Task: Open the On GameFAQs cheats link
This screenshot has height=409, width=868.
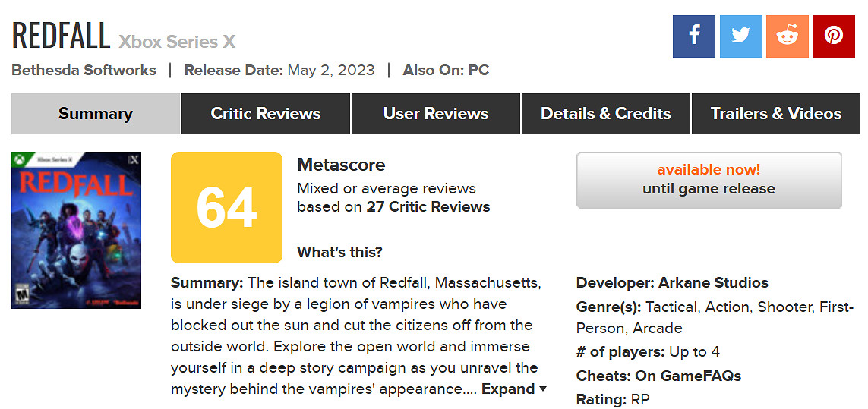Action: pyautogui.click(x=689, y=376)
